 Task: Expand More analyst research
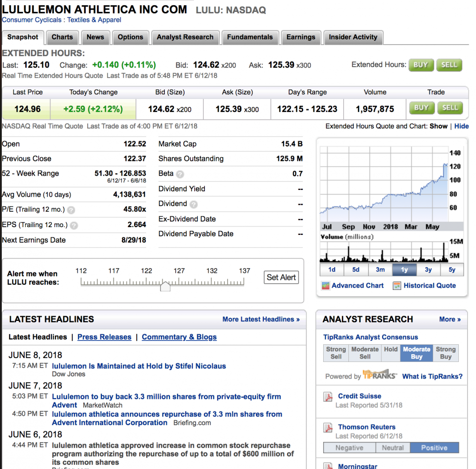[449, 319]
